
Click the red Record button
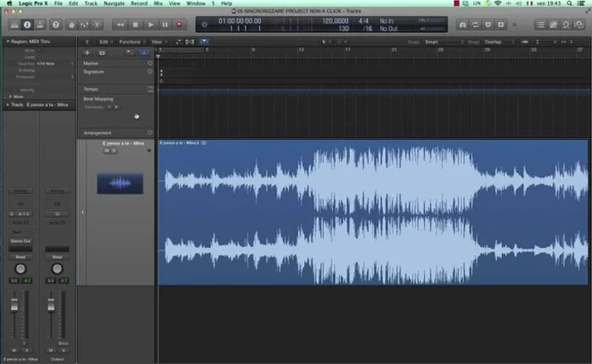(179, 25)
